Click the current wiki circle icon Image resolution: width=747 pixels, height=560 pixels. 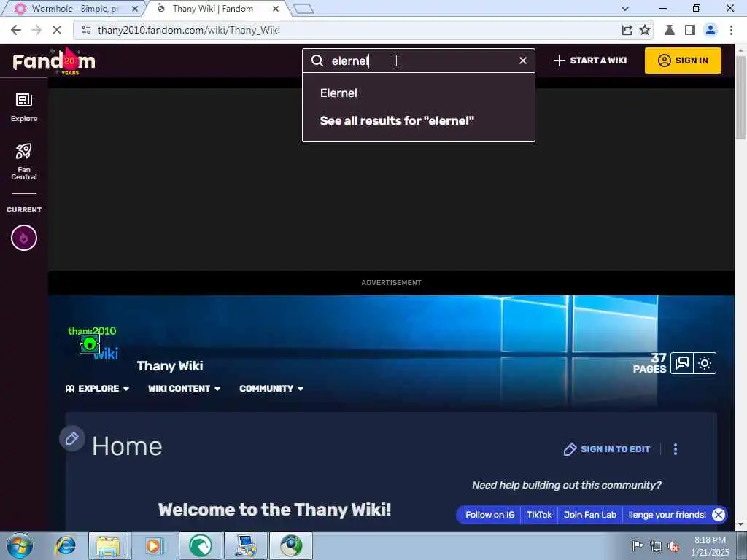24,238
